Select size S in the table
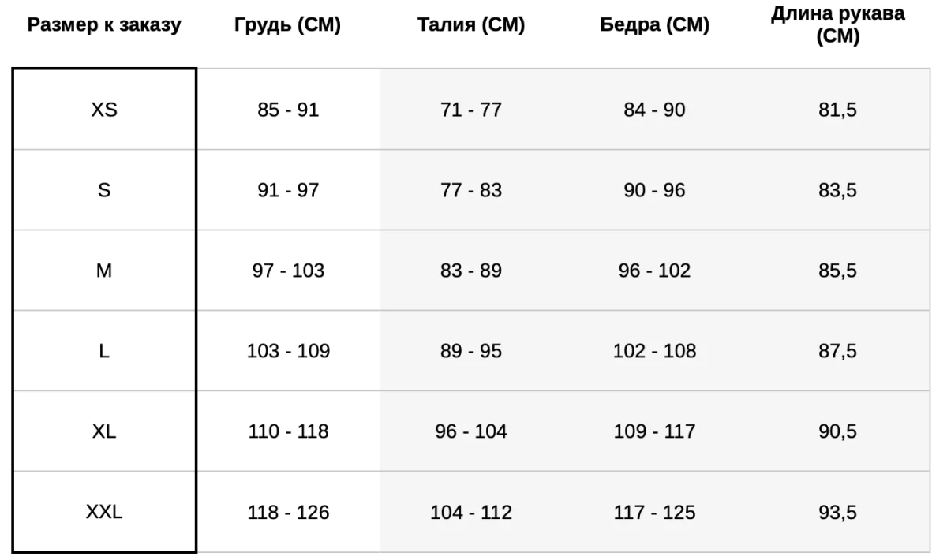Image resolution: width=947 pixels, height=560 pixels. [104, 191]
